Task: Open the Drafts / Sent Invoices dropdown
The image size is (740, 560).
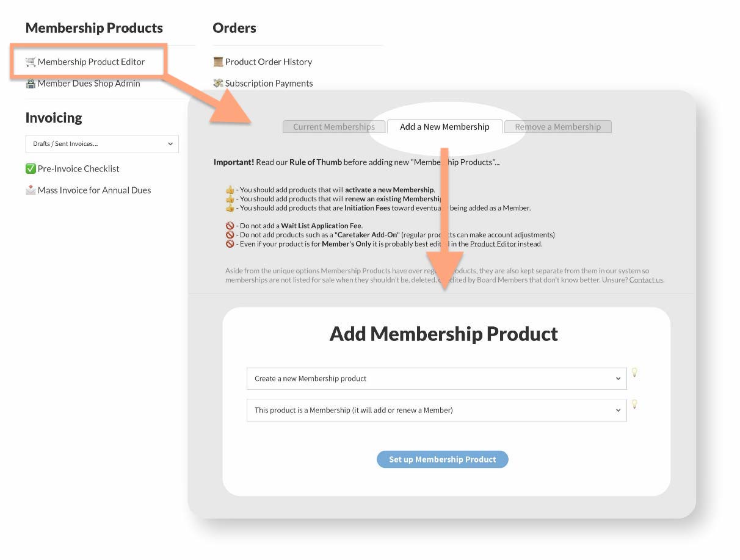Action: point(102,144)
